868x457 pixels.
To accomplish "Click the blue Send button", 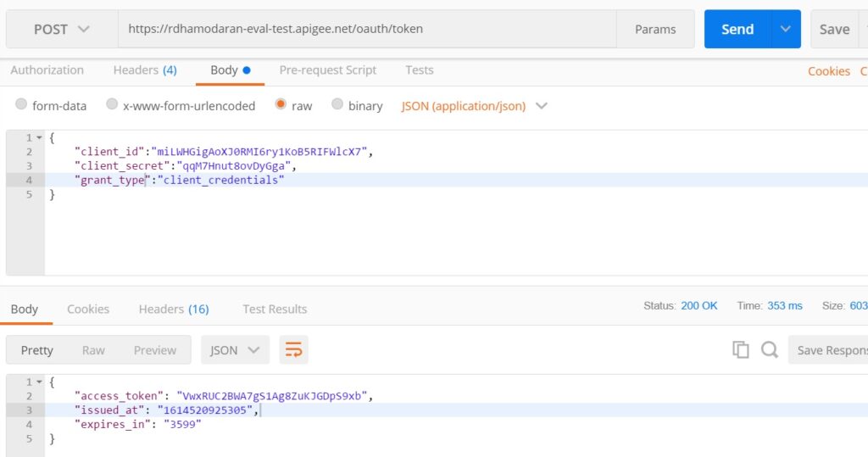I will 737,29.
